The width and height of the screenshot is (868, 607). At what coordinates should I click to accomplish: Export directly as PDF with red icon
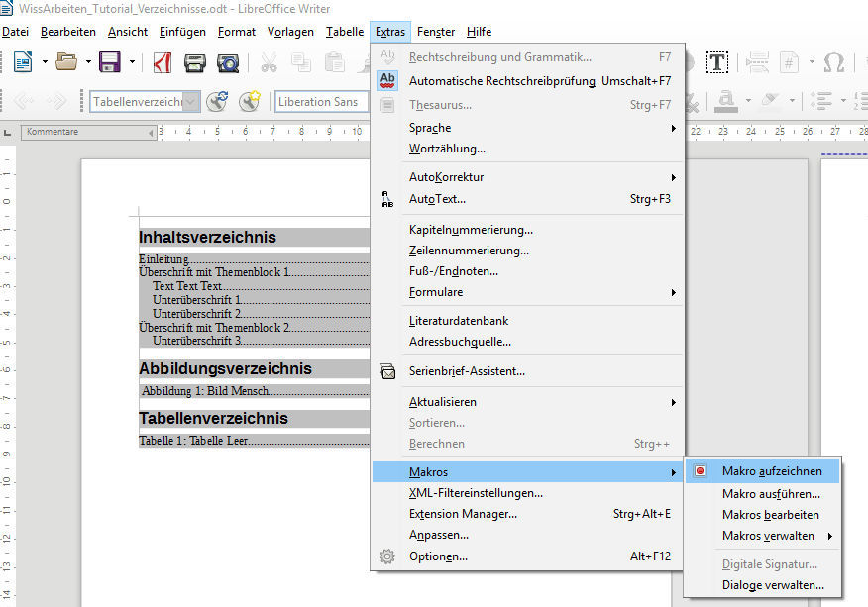click(x=163, y=62)
